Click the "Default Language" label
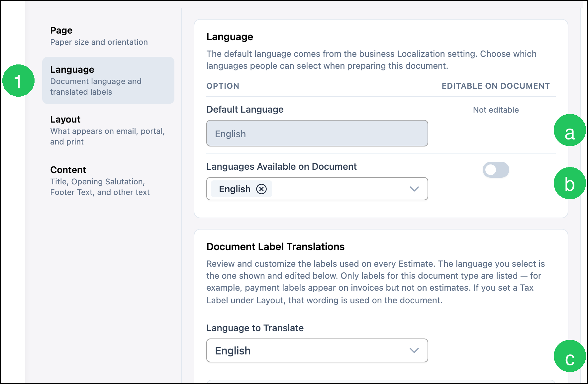This screenshot has height=384, width=588. (x=245, y=110)
